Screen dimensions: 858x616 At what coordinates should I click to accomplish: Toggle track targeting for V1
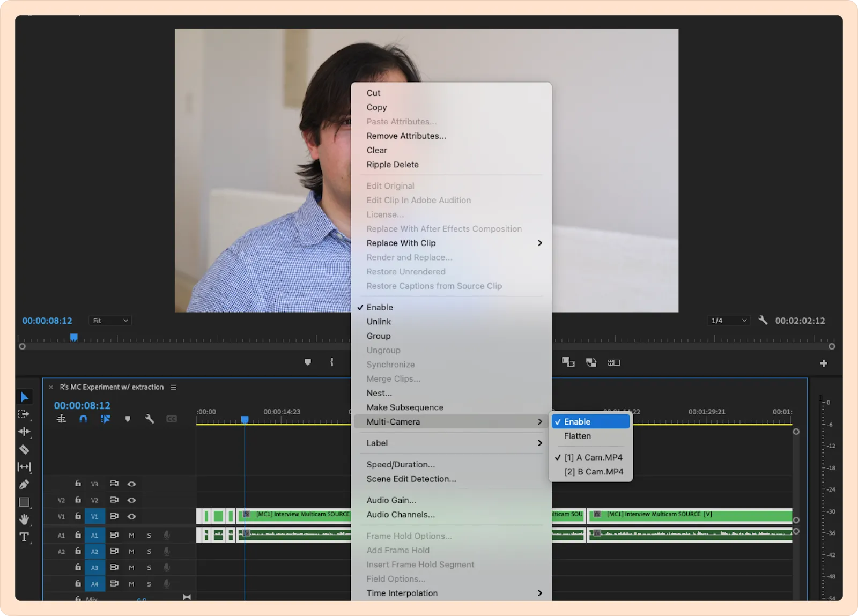pos(94,516)
